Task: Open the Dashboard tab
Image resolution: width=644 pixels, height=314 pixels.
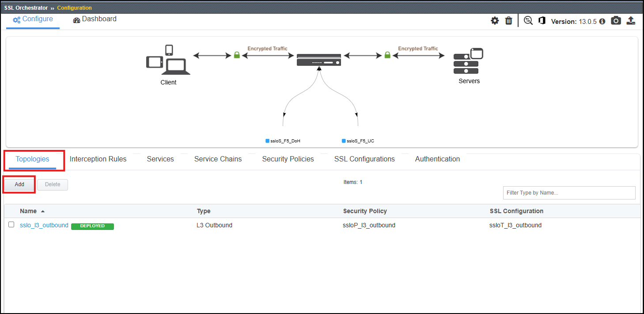Action: point(95,19)
